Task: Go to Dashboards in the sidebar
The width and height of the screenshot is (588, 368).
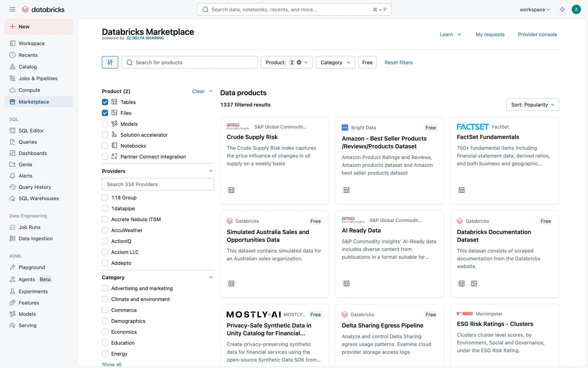Action: tap(32, 153)
